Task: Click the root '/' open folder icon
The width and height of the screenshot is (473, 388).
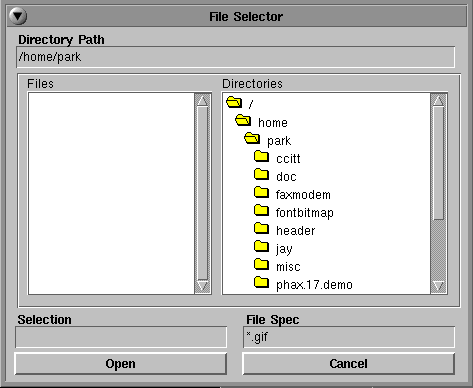Action: click(234, 102)
